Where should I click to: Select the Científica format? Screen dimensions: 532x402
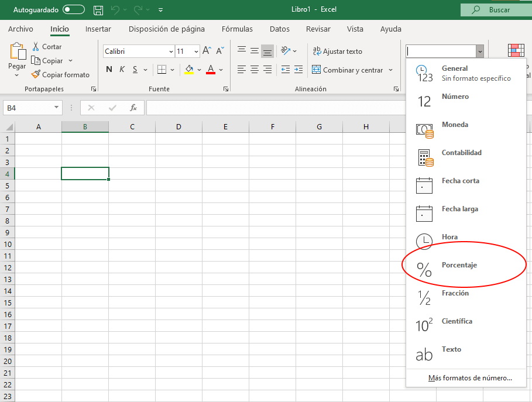point(466,326)
